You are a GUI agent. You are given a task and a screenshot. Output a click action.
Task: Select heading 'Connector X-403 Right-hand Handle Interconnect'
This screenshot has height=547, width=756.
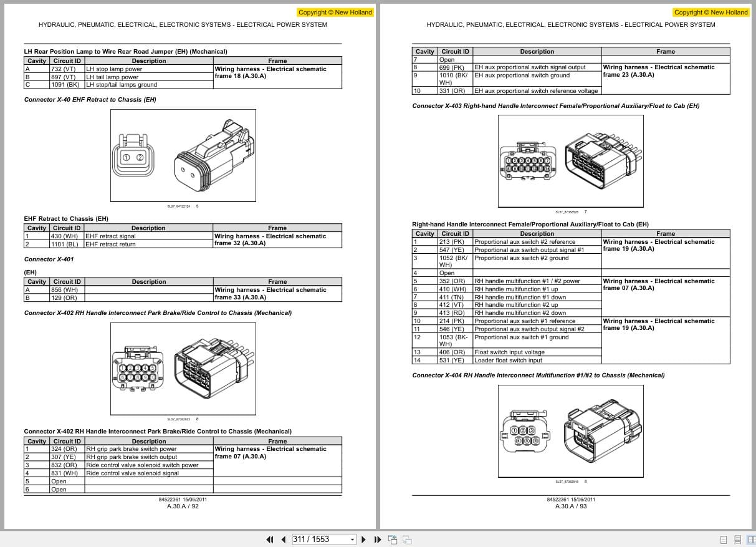(556, 105)
